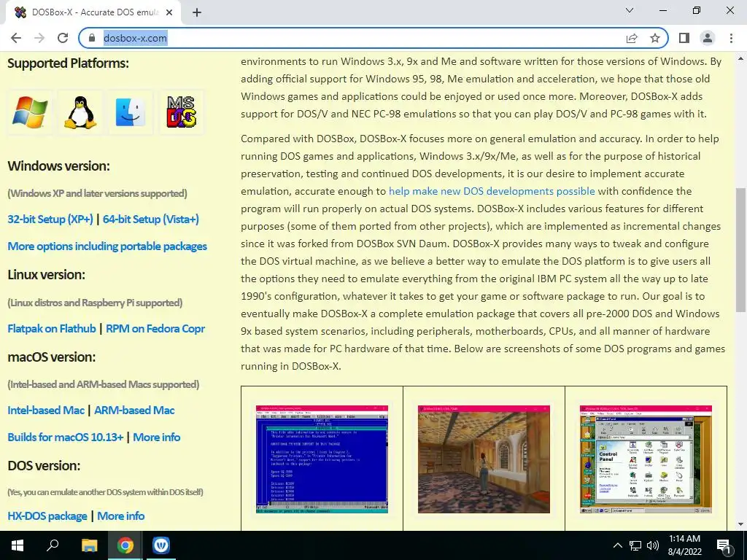747x560 pixels.
Task: Bookmark the page with the star icon
Action: [x=655, y=38]
